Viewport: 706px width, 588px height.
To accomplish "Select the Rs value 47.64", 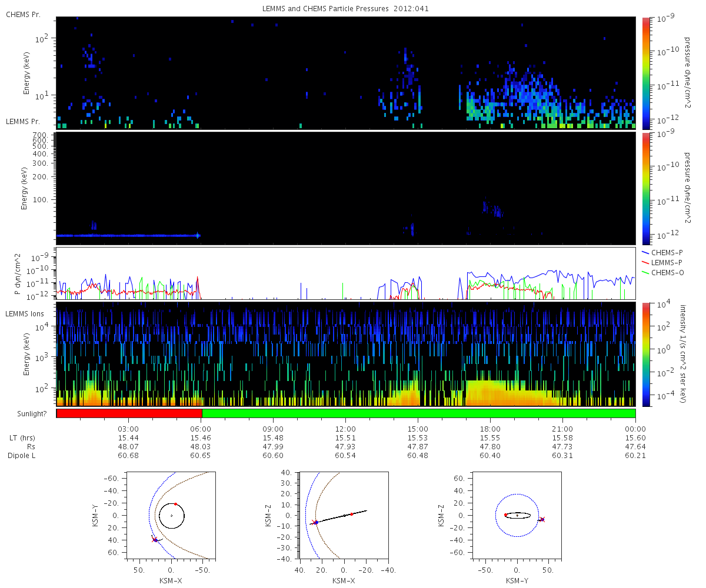I will [635, 447].
